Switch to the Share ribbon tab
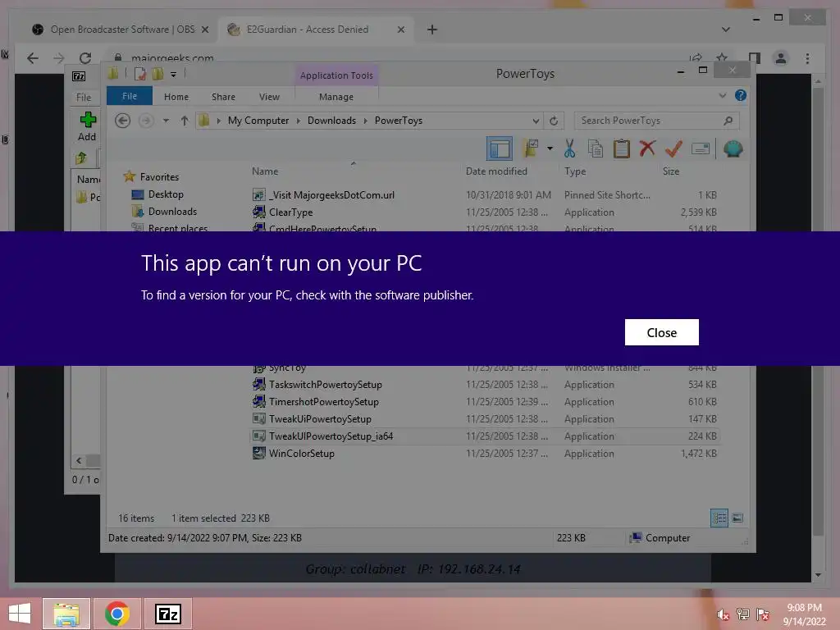The image size is (840, 630). (x=223, y=97)
